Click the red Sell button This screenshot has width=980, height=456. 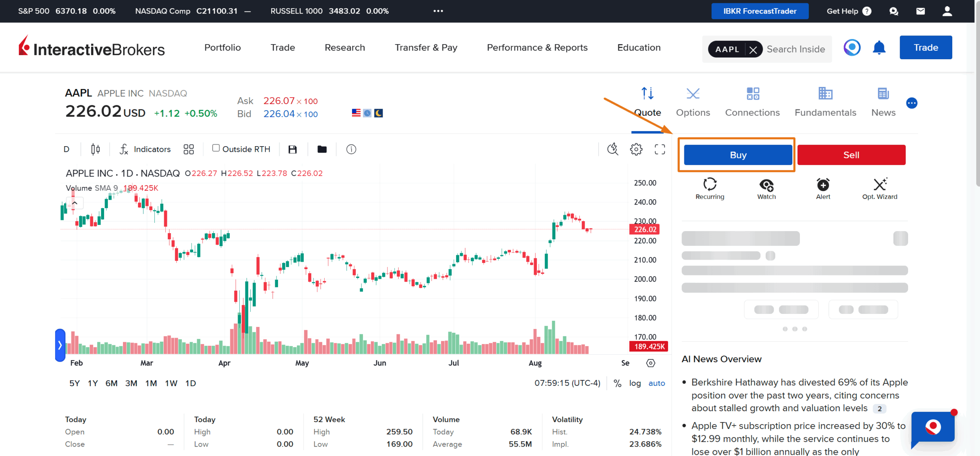(851, 155)
